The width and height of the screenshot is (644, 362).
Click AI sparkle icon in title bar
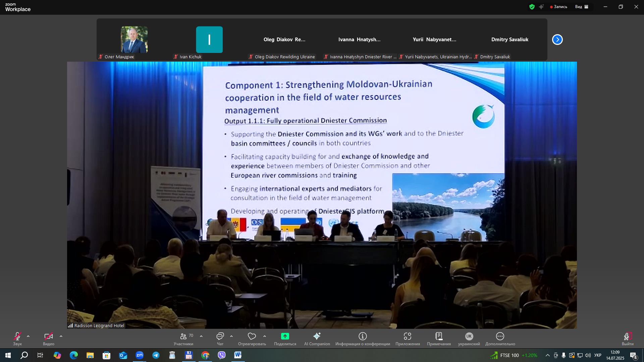click(x=541, y=7)
